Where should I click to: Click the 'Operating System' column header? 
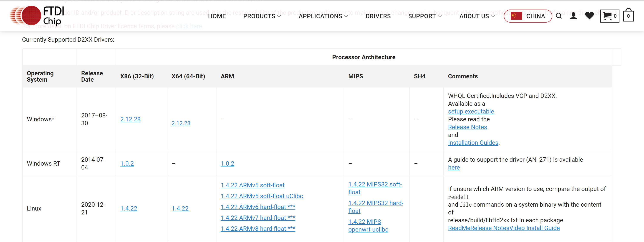(x=40, y=76)
